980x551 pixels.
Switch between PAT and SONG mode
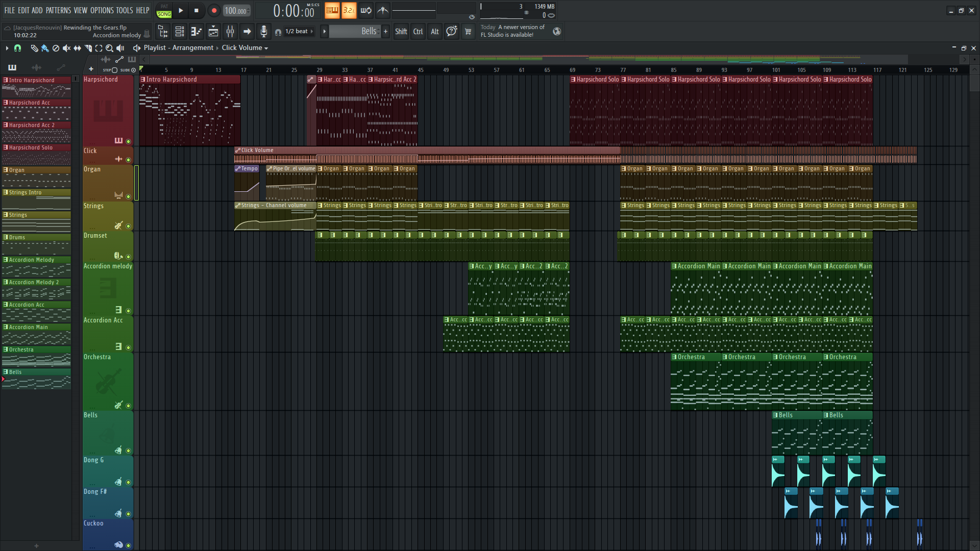click(x=164, y=11)
